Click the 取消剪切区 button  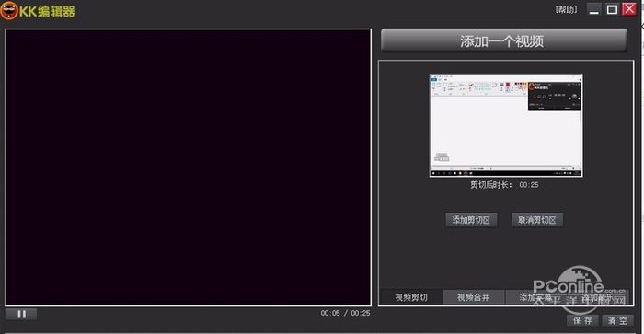537,220
